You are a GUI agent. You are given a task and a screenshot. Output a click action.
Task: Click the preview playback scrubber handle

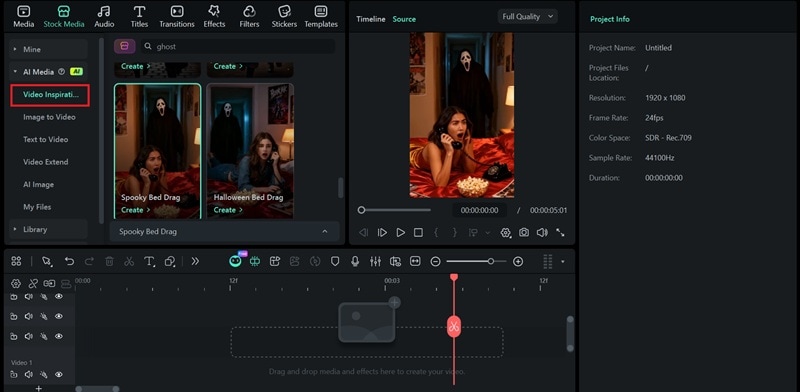point(361,210)
